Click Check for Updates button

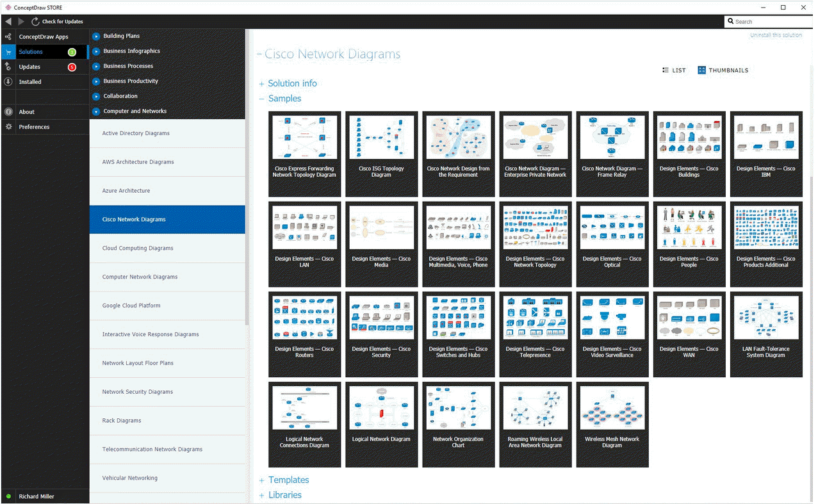[x=57, y=22]
